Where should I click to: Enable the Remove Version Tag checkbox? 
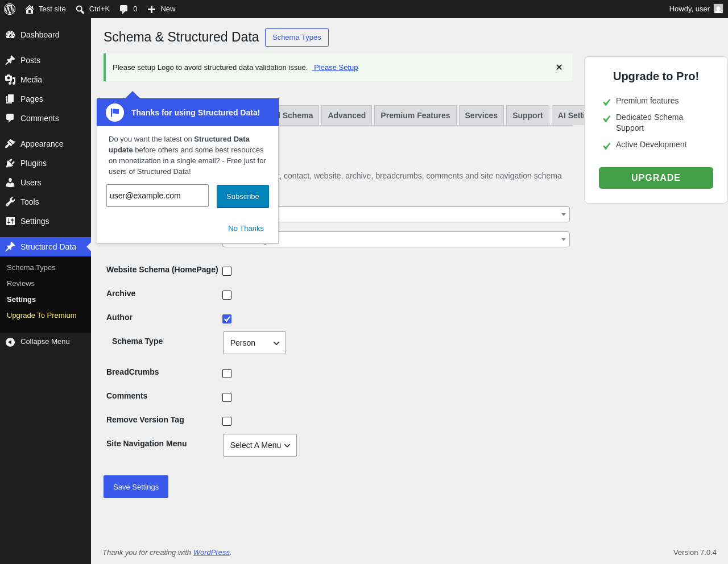pyautogui.click(x=227, y=421)
